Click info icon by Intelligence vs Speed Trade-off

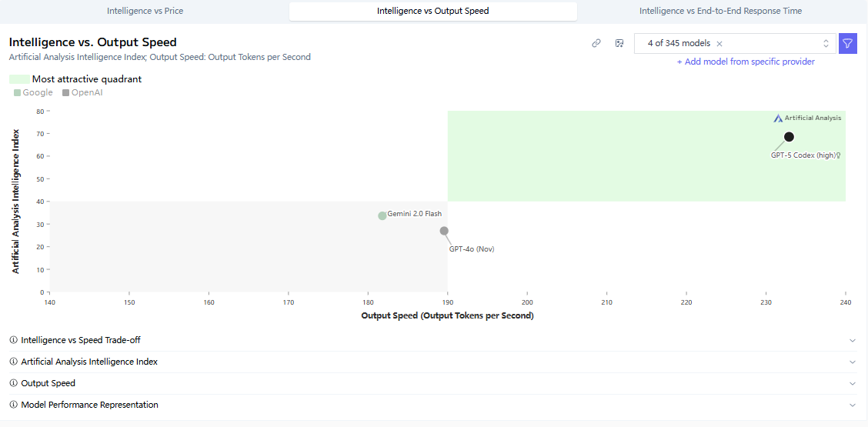[13, 340]
